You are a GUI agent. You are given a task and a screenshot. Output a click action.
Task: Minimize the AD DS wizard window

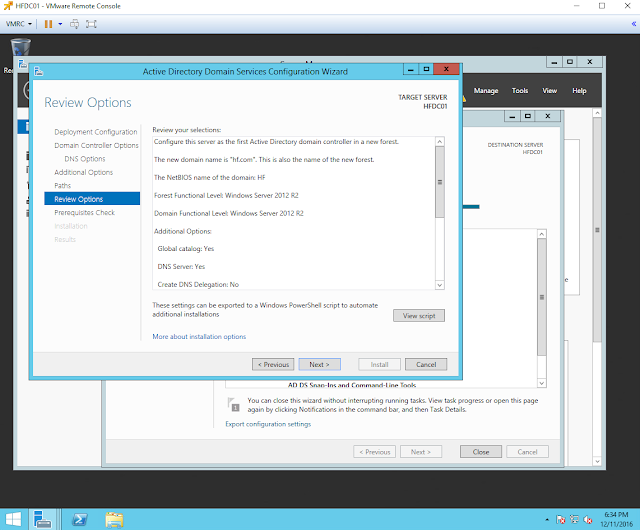coord(411,69)
